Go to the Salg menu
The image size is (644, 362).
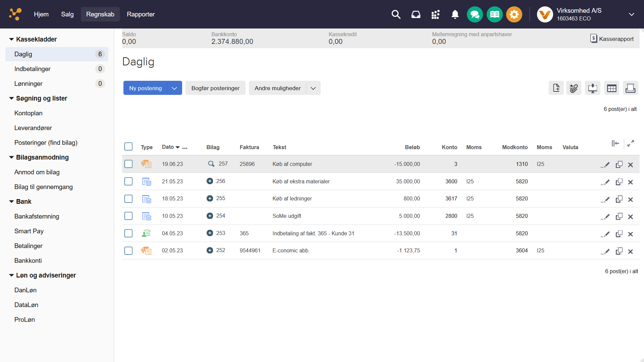point(67,14)
